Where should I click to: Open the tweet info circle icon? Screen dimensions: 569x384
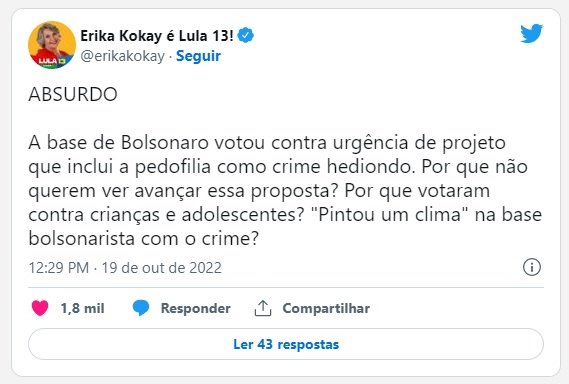tap(532, 267)
